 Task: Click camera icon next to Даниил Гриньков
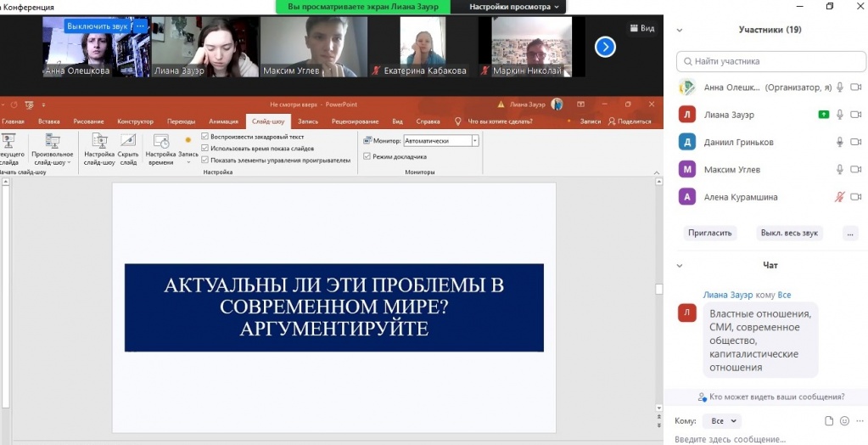tap(855, 143)
